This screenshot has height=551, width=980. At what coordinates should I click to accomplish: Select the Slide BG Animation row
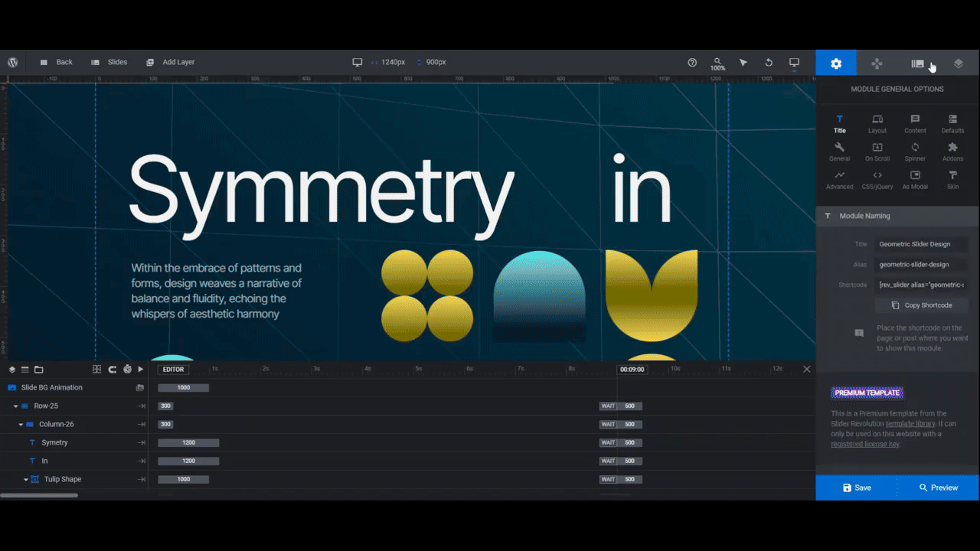click(x=75, y=387)
